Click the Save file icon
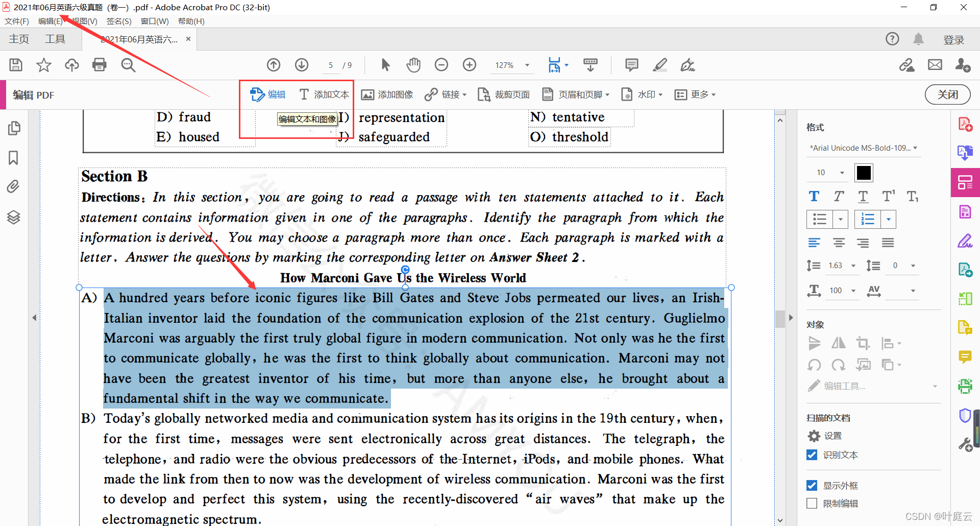 coord(16,65)
